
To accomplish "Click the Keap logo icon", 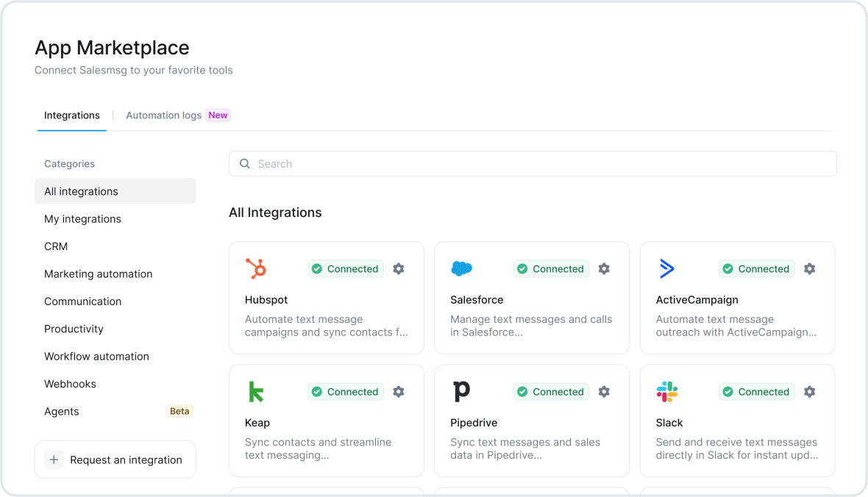I will pos(256,391).
